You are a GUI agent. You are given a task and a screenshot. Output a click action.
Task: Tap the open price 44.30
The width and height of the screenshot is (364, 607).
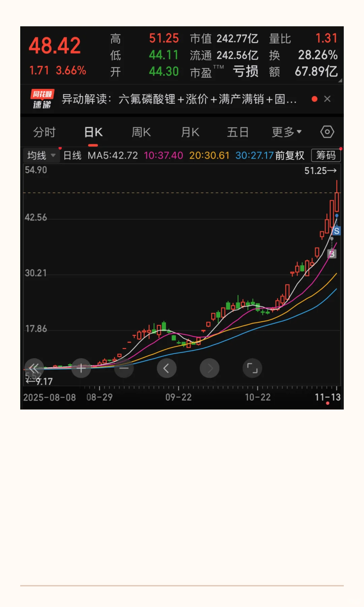(x=164, y=71)
